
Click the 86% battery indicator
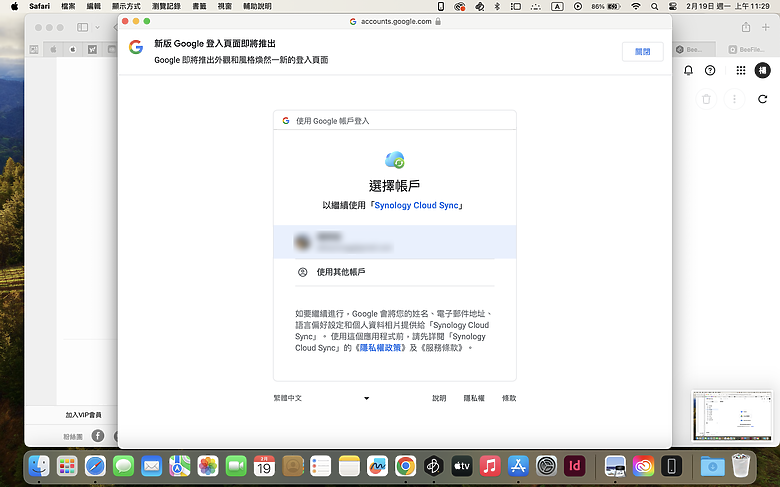point(605,6)
